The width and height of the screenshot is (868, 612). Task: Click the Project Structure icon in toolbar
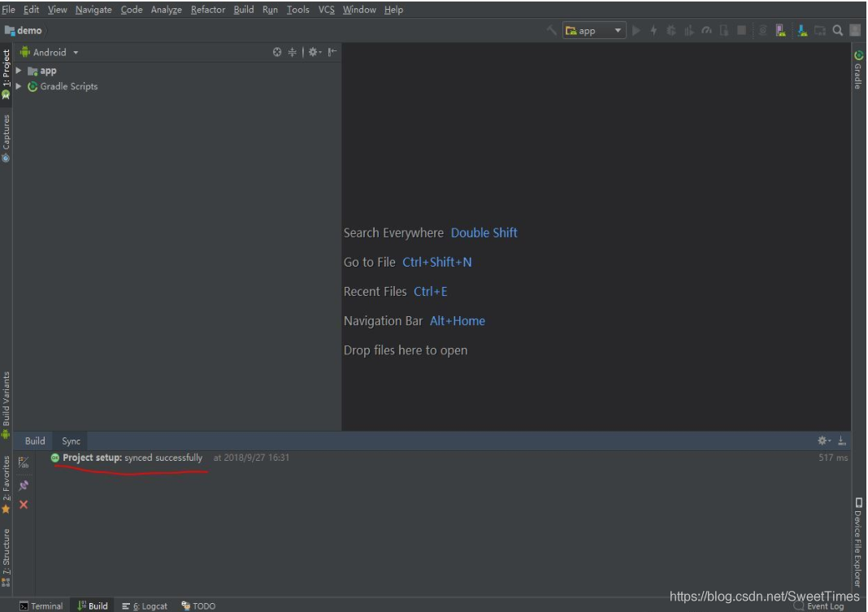pyautogui.click(x=820, y=30)
